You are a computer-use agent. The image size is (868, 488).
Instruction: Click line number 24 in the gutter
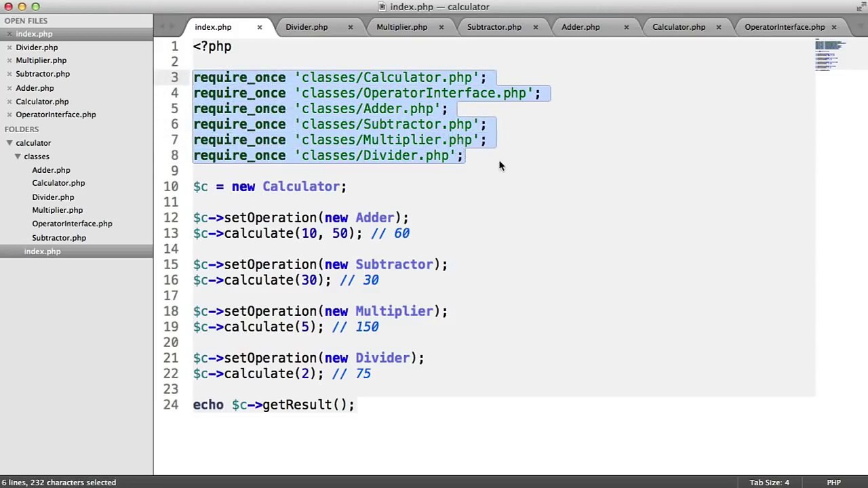171,405
